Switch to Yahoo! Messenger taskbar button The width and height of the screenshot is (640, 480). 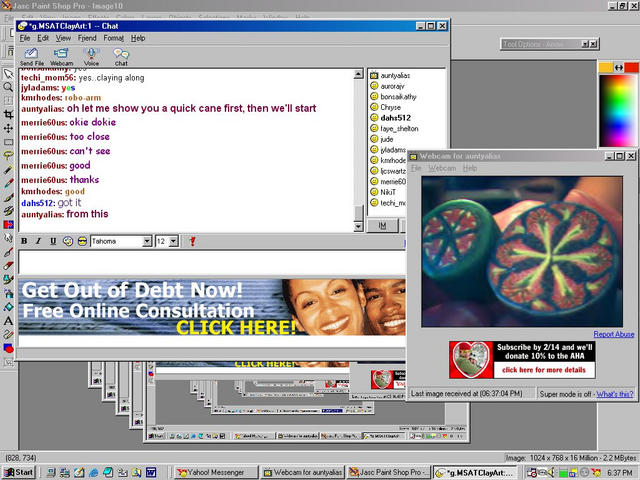216,472
